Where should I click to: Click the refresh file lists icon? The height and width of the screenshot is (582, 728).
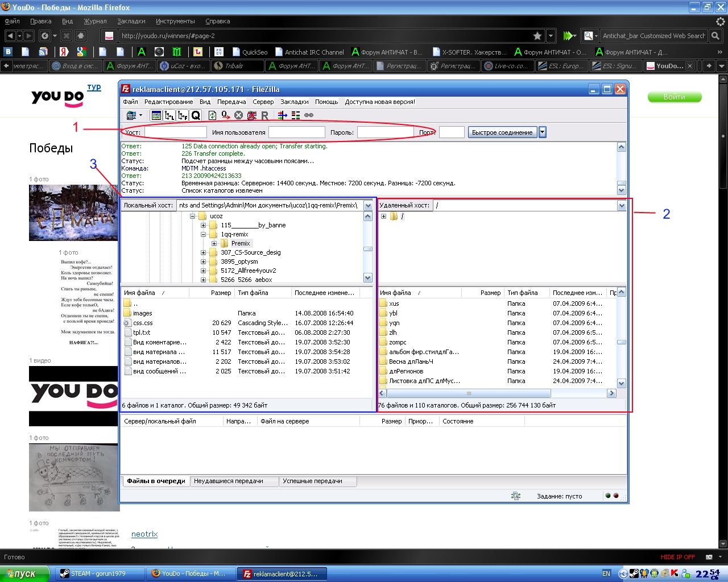pyautogui.click(x=212, y=115)
